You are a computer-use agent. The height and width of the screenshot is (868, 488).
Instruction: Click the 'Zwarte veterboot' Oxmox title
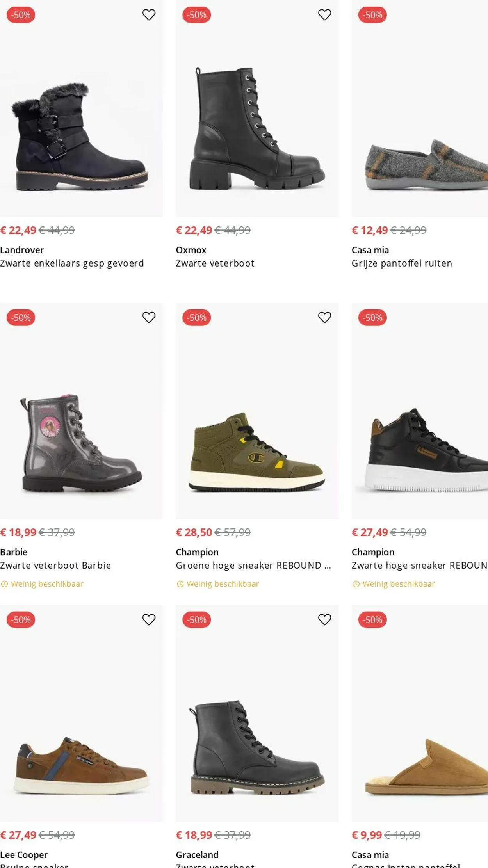(x=215, y=263)
